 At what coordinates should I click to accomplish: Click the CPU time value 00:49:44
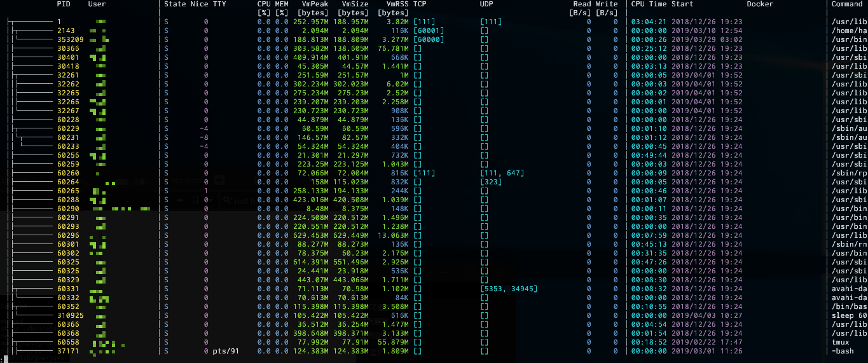[x=649, y=155]
